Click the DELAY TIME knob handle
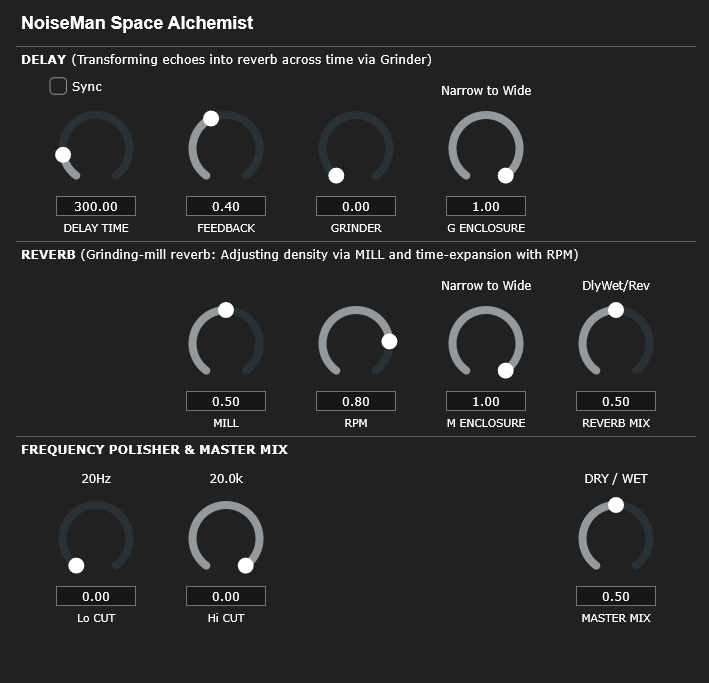The width and height of the screenshot is (709, 683). pyautogui.click(x=63, y=155)
